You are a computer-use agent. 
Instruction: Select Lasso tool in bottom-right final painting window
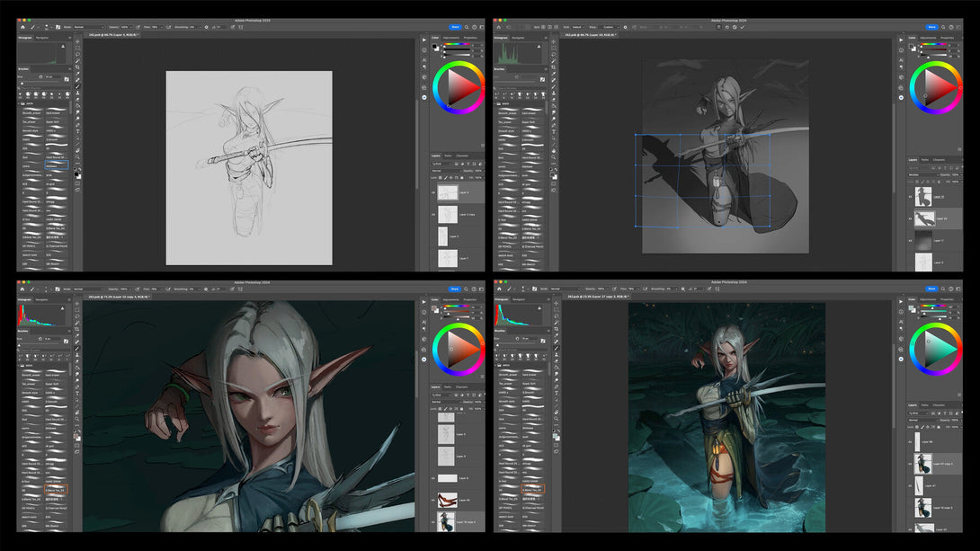click(557, 316)
